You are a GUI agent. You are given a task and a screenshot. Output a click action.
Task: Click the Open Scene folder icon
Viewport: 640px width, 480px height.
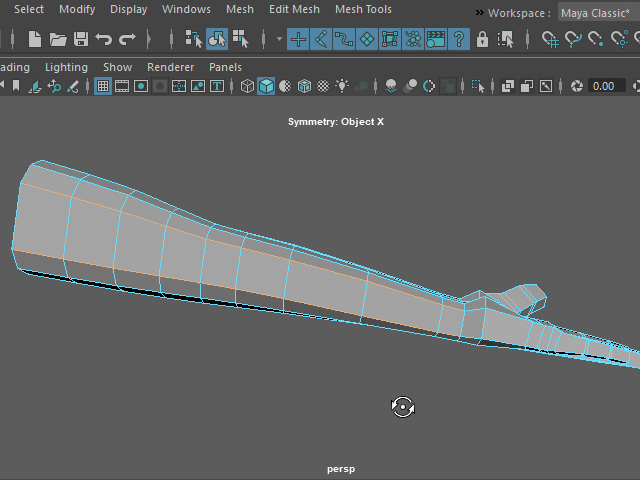pyautogui.click(x=58, y=39)
